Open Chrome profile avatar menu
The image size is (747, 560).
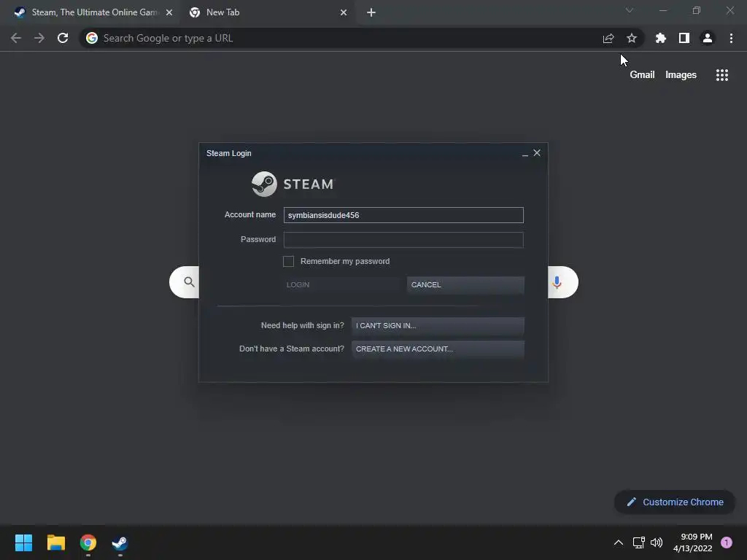coord(708,38)
